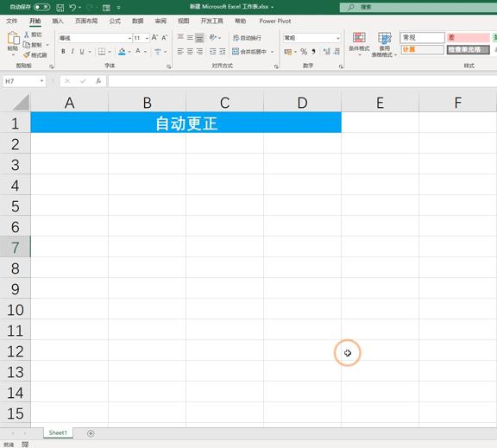Select Middle Align icon
This screenshot has width=497, height=448.
pos(190,38)
